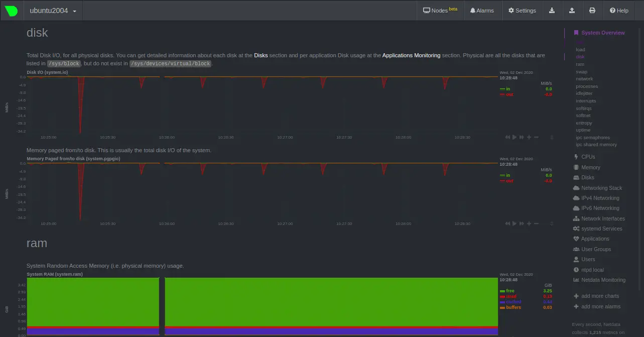The height and width of the screenshot is (337, 644).
Task: Expand the IPv4 Networking sidebar section
Action: coord(600,198)
